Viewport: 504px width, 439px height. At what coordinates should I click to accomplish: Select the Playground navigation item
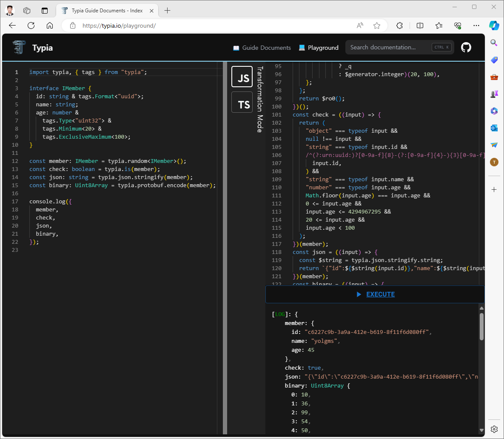pyautogui.click(x=319, y=48)
